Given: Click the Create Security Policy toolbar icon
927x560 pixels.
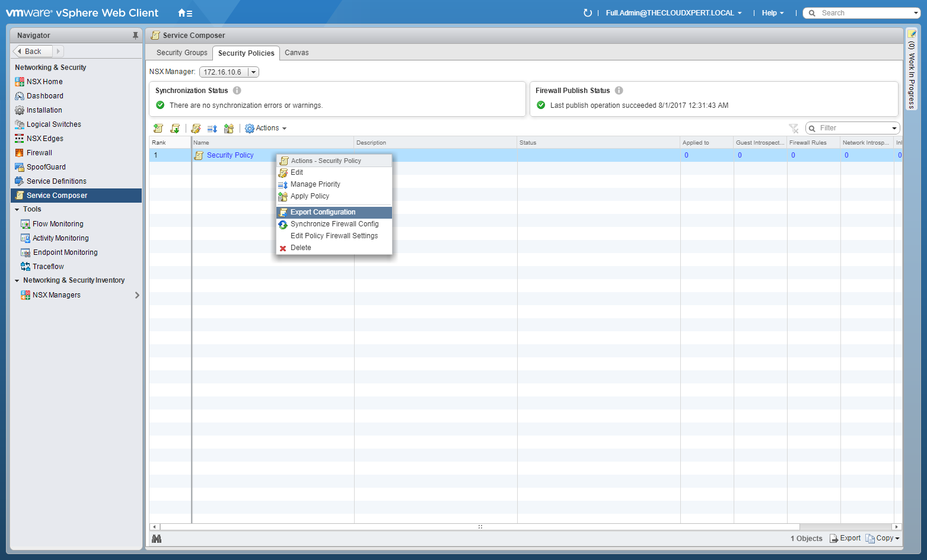Looking at the screenshot, I should [158, 129].
